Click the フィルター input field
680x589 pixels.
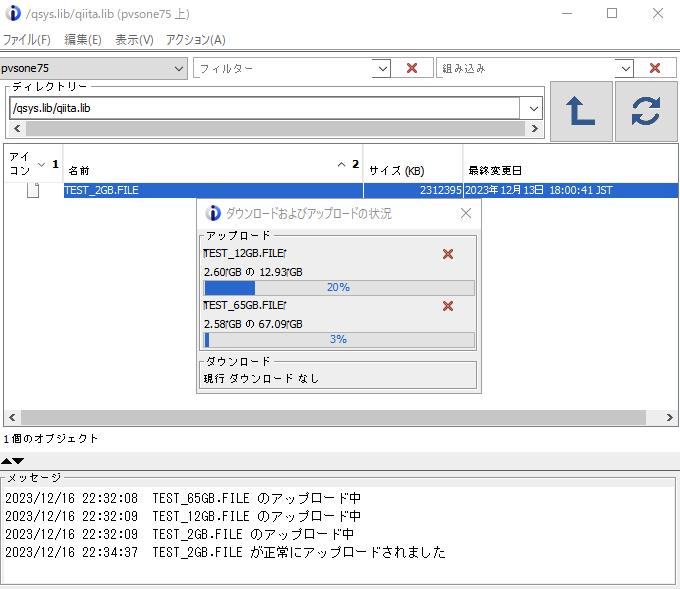pos(283,69)
